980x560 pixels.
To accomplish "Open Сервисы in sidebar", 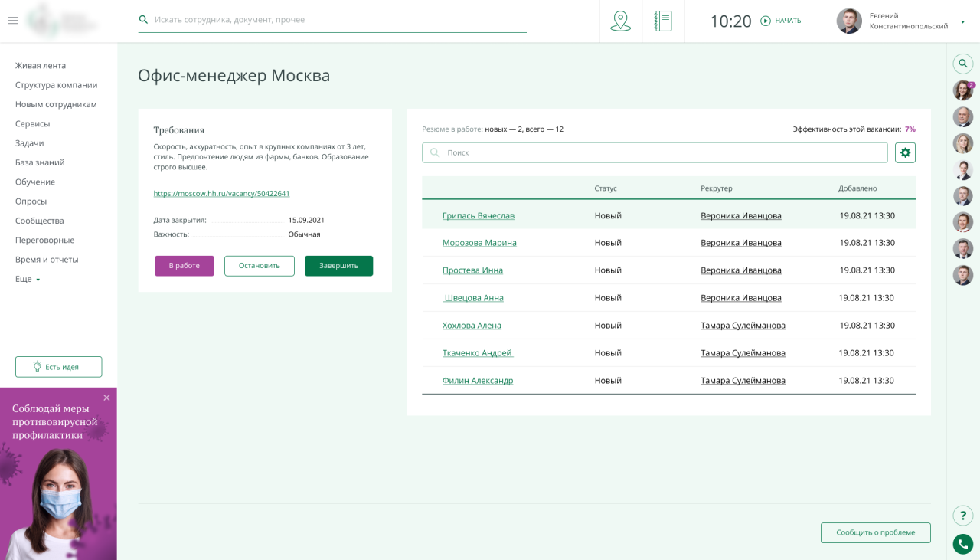I will (32, 124).
